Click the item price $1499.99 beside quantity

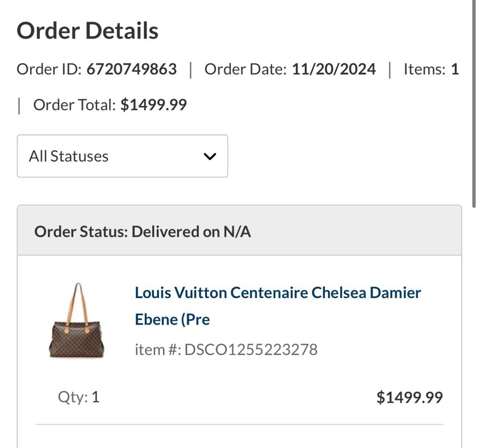coord(410,397)
